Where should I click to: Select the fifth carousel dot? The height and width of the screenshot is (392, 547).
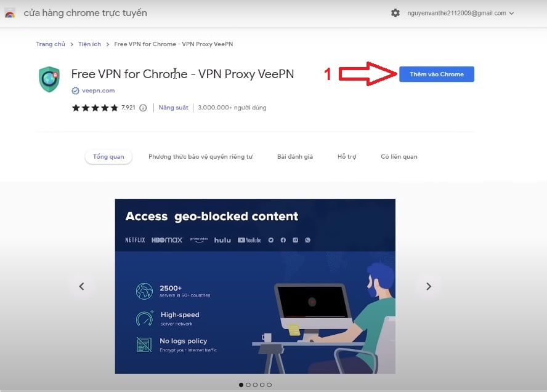click(269, 385)
